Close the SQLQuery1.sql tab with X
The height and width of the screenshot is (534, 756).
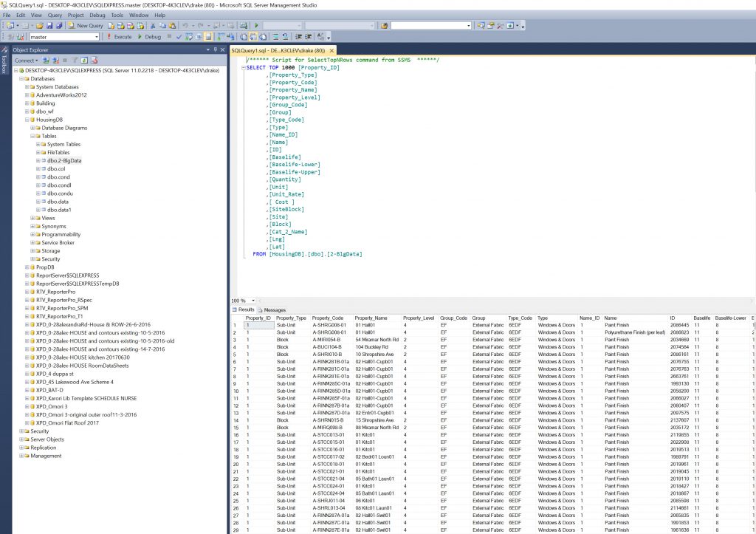(x=331, y=50)
